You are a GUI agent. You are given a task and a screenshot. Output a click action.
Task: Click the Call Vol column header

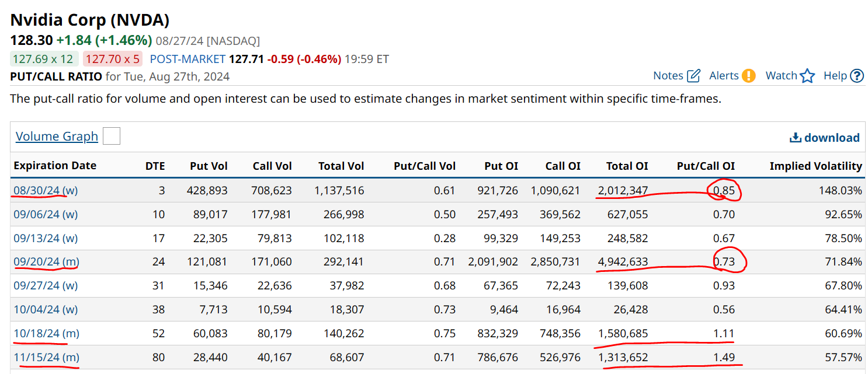tap(272, 166)
